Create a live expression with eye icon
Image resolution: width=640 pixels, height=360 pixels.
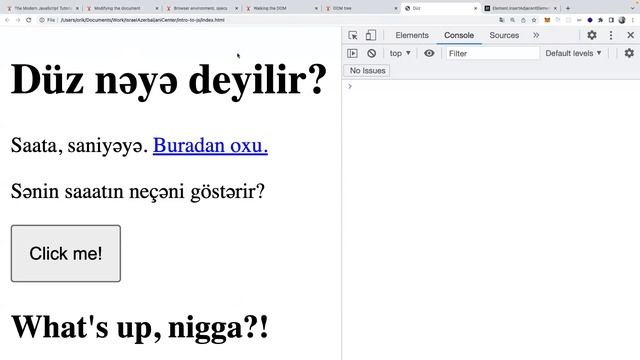pos(429,53)
